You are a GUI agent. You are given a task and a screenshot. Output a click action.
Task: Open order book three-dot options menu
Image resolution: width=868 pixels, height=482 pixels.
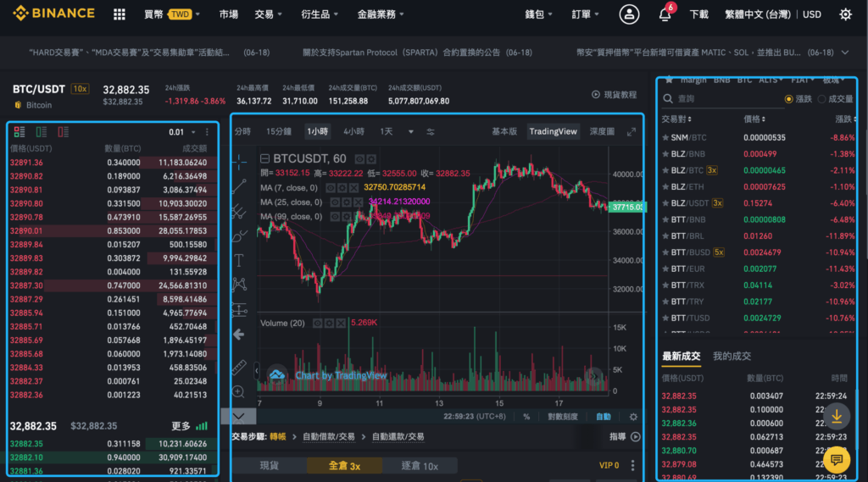pos(207,131)
